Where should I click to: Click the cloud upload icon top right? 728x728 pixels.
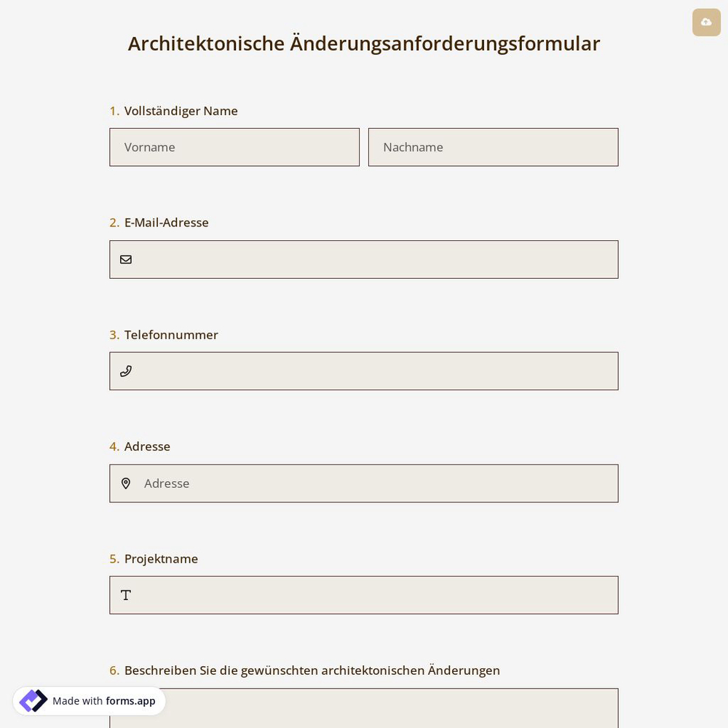(706, 22)
